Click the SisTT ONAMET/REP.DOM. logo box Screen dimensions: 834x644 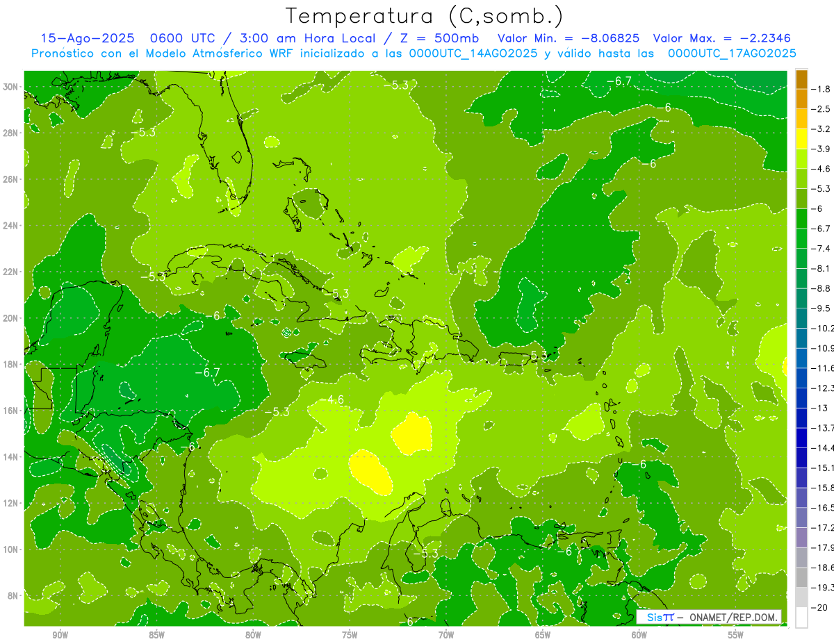708,617
